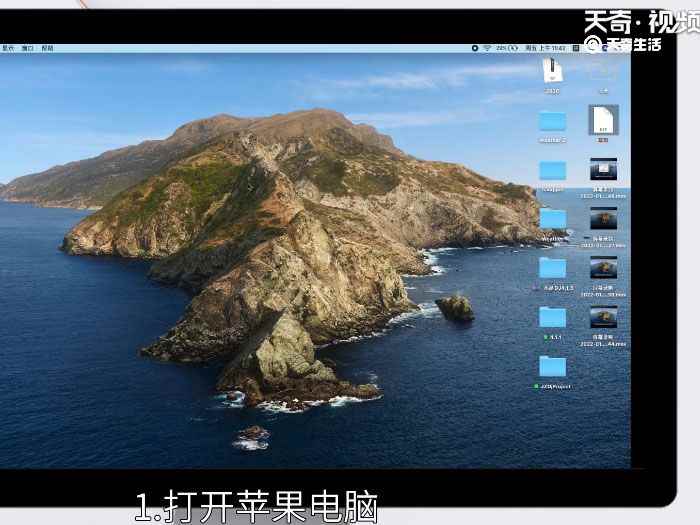Click the Wi-Fi status icon
700x525 pixels.
(487, 48)
